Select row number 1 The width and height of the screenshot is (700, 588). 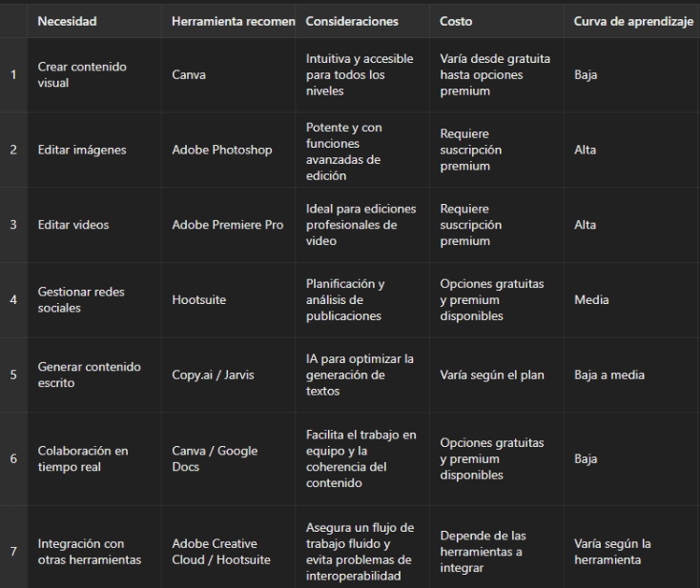pyautogui.click(x=13, y=74)
